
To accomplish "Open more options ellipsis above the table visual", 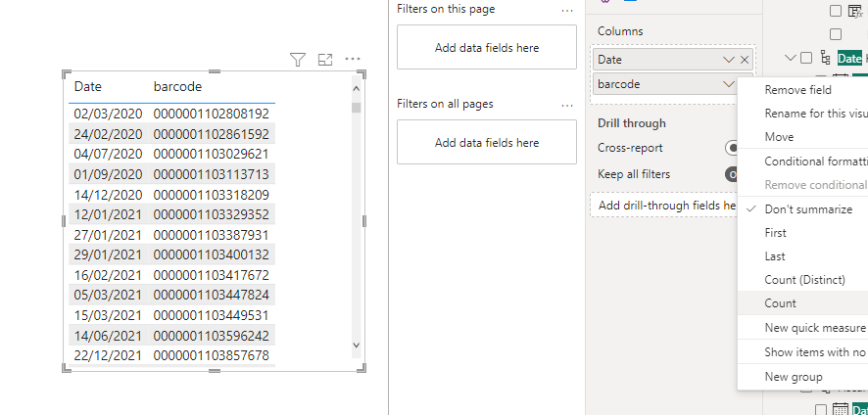I will pyautogui.click(x=353, y=59).
